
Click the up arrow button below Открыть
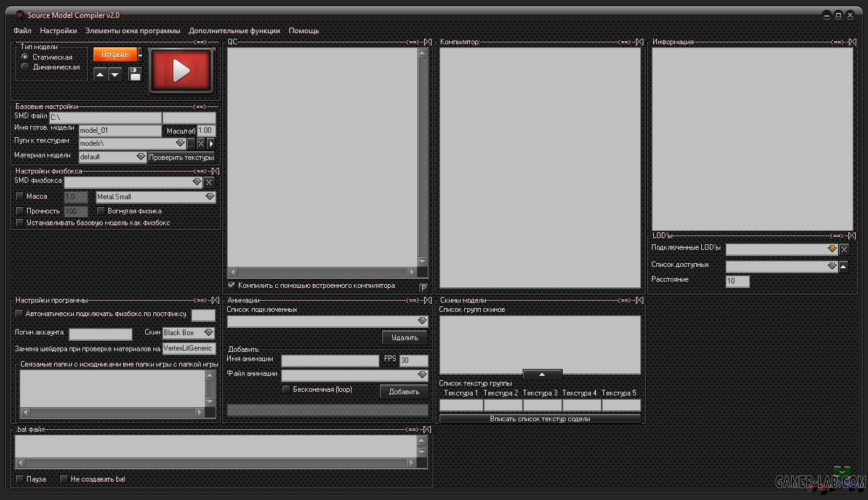tap(100, 74)
